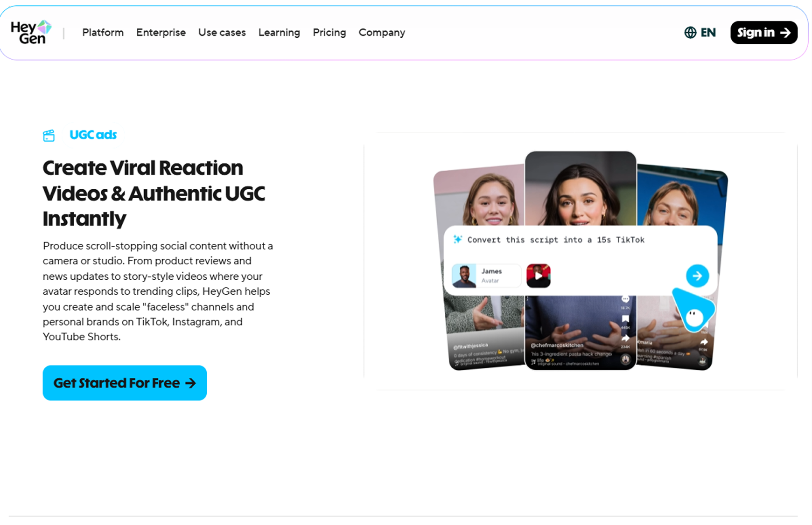This screenshot has height=525, width=812.
Task: Click the blue arrow submit button
Action: pyautogui.click(x=697, y=276)
